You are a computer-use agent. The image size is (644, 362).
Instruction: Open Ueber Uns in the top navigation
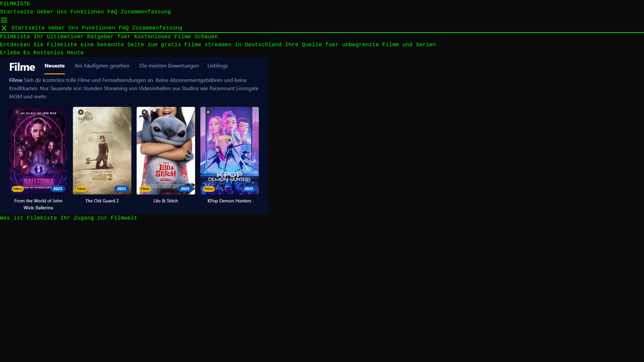[x=52, y=12]
